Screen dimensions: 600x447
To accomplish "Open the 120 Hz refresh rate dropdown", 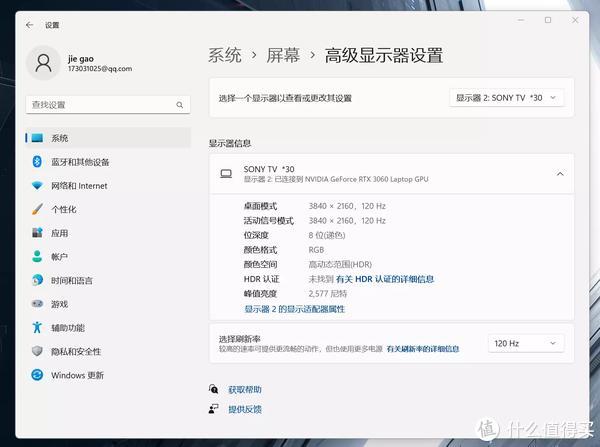I will 526,343.
